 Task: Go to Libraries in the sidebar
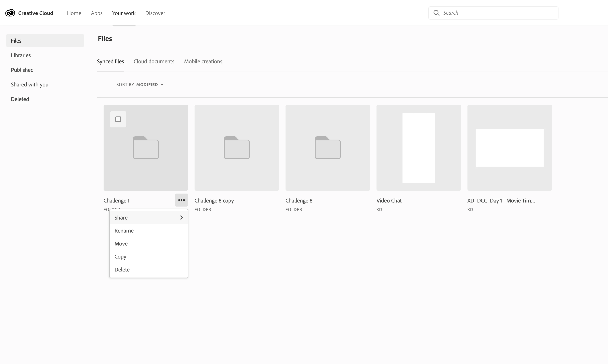coord(21,55)
